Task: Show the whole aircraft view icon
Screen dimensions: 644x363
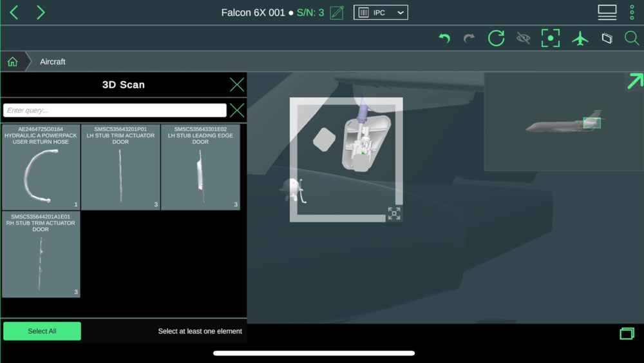Action: 580,38
